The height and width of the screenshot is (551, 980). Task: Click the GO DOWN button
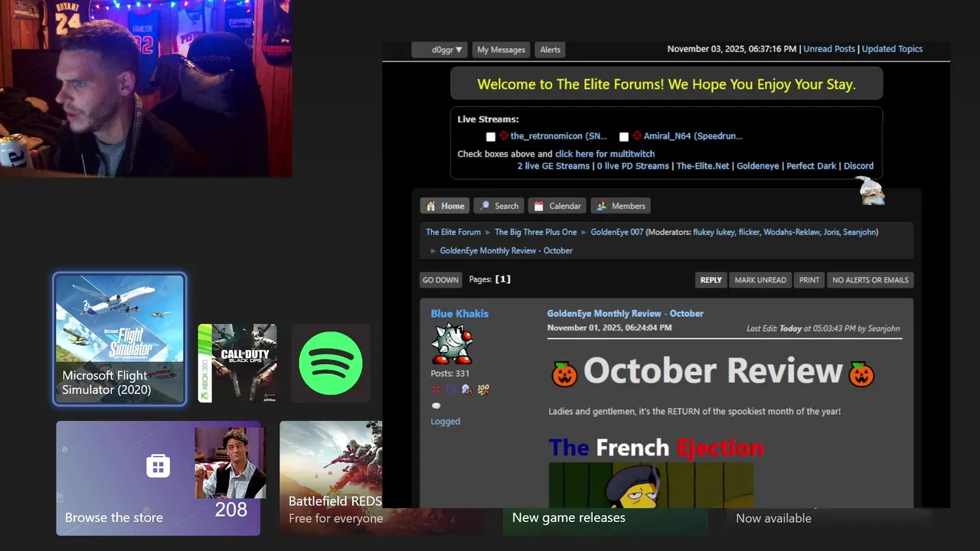click(x=441, y=280)
